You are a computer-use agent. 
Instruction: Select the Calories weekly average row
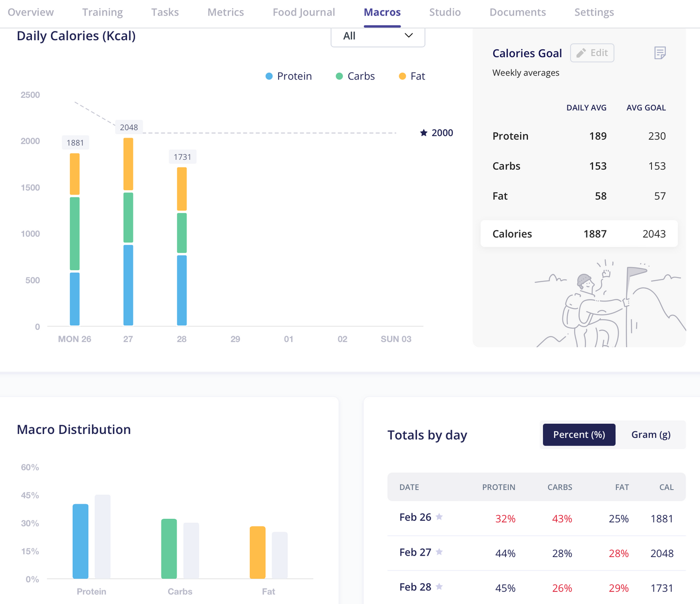pos(579,233)
